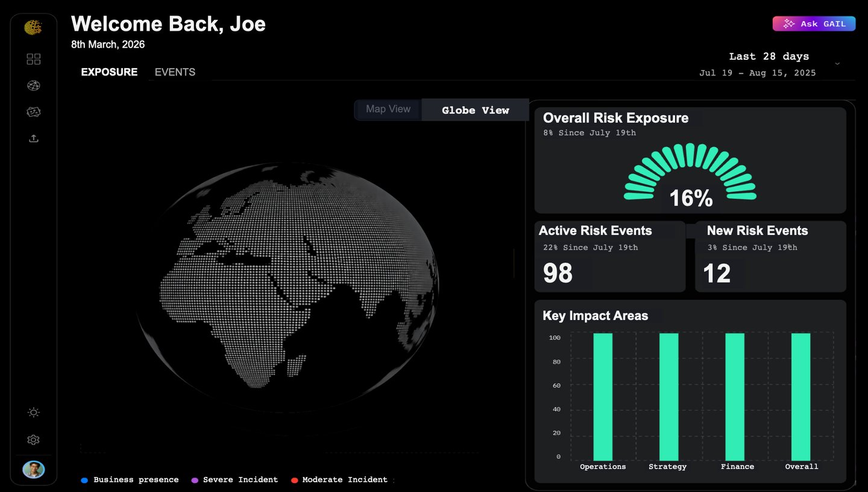Click the red Moderate Incident legend dot
Viewport: 868px width, 492px height.
pos(295,481)
